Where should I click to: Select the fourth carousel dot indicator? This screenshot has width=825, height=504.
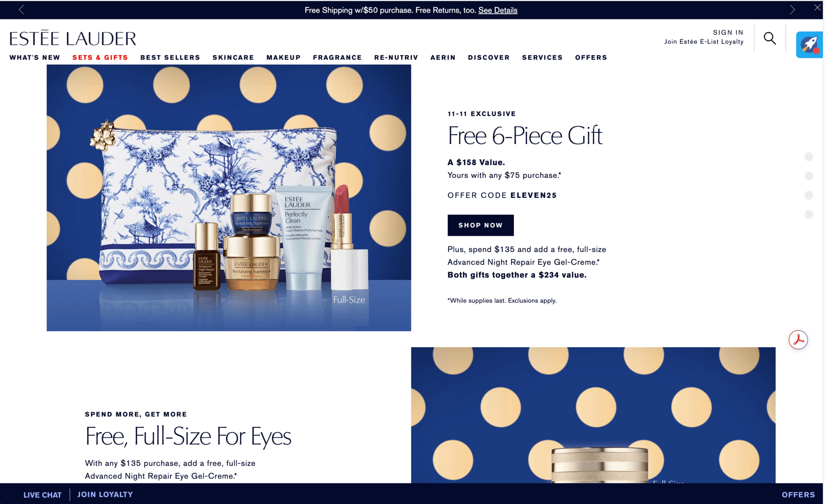(809, 214)
